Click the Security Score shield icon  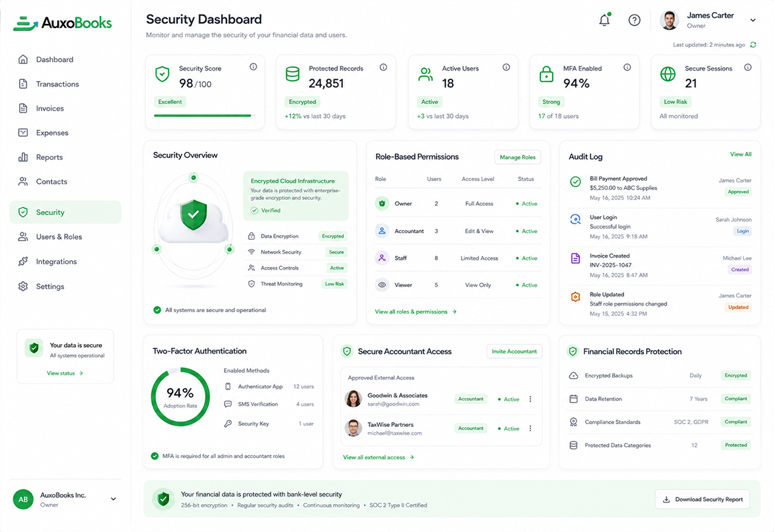[x=163, y=74]
